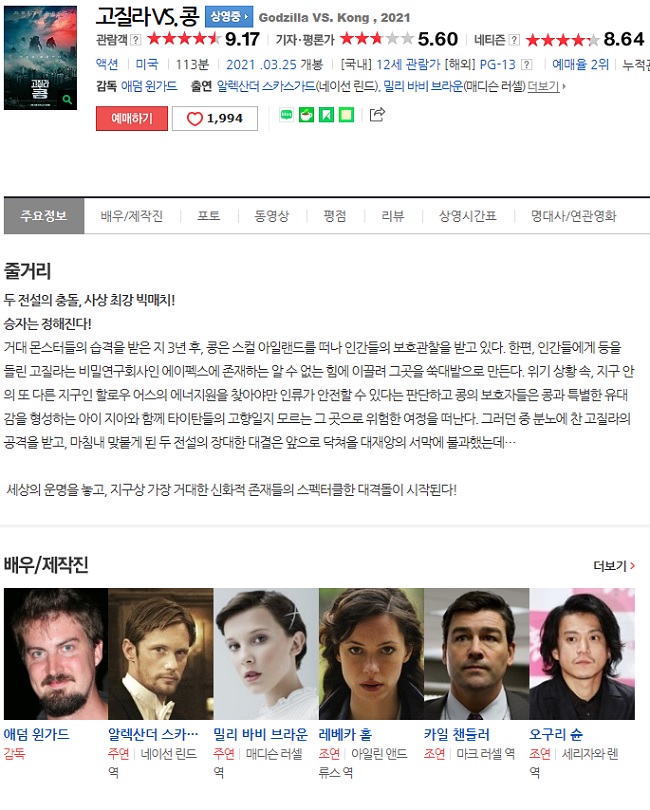The image size is (650, 810).
Task: Click the magnifier icon on the movie poster
Action: tap(67, 99)
